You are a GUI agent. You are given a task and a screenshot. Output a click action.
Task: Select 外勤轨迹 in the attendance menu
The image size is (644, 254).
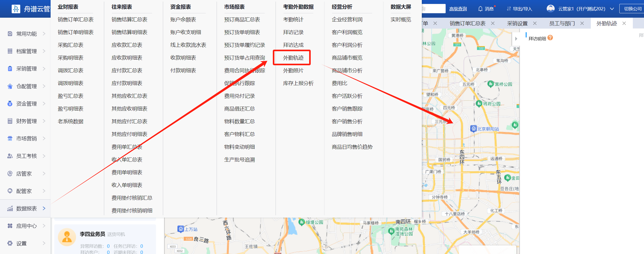pos(293,58)
